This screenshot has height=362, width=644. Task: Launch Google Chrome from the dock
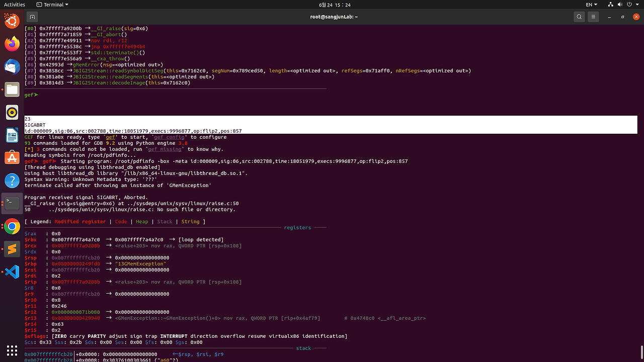tap(12, 227)
